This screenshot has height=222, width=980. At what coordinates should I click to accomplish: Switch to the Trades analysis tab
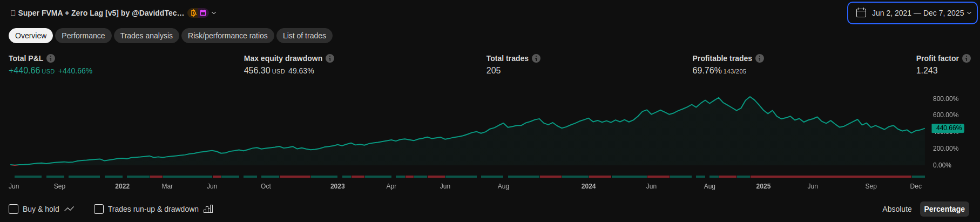tap(146, 36)
